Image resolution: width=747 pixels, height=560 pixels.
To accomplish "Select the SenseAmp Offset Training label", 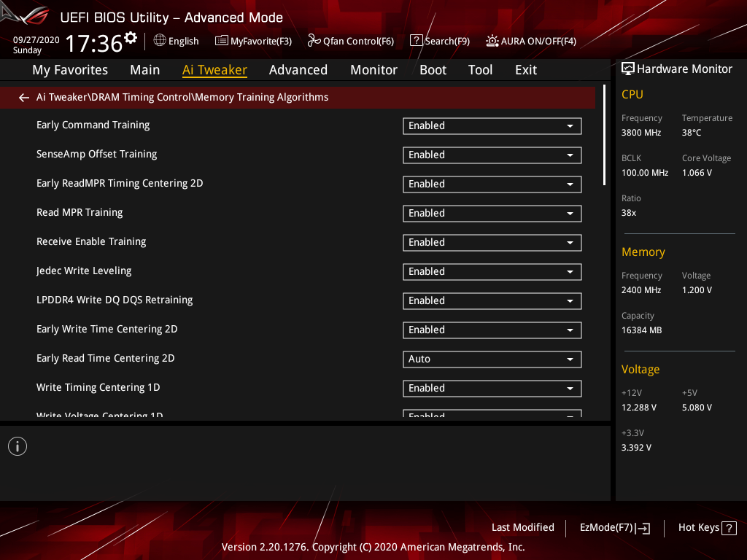I will [x=97, y=155].
